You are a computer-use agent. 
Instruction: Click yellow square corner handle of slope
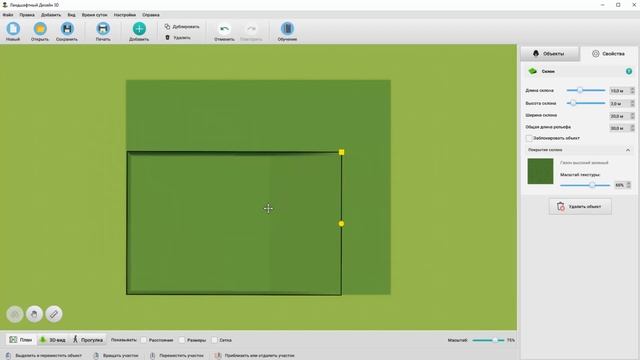[x=342, y=152]
